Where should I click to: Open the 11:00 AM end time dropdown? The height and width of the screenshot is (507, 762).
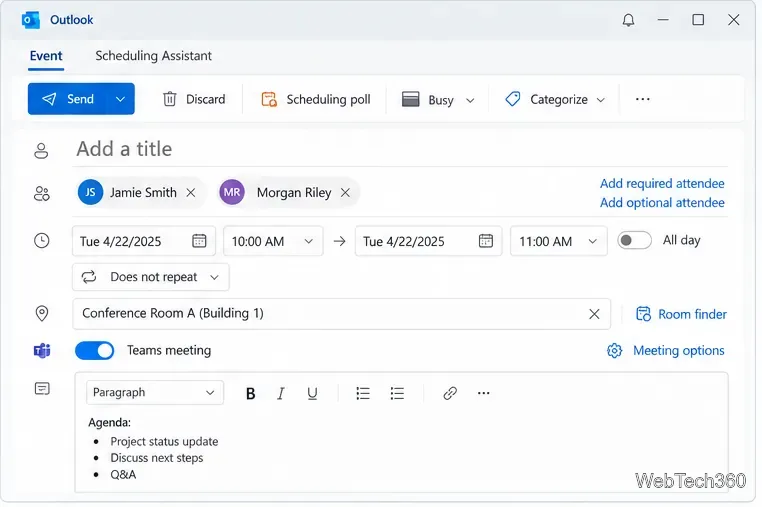pos(559,241)
